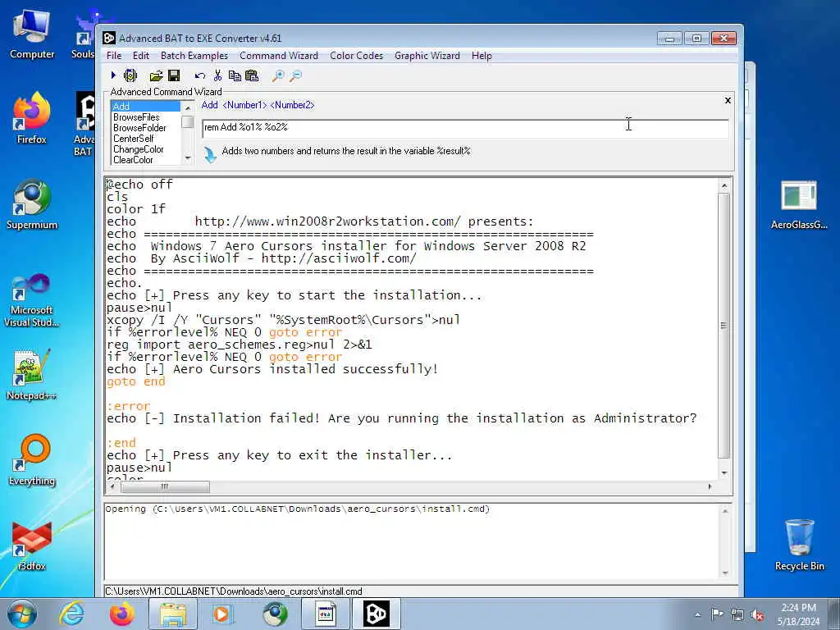Cut selection with the scissors icon
The width and height of the screenshot is (840, 630).
[217, 75]
